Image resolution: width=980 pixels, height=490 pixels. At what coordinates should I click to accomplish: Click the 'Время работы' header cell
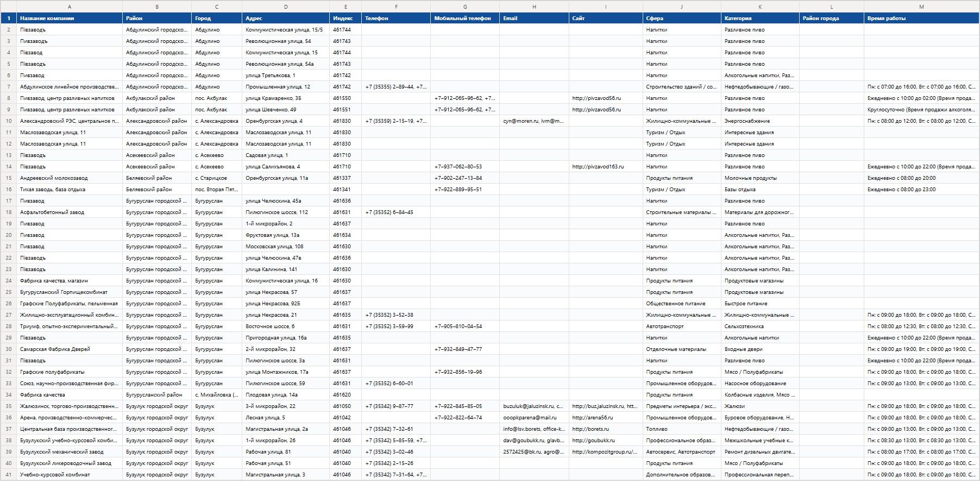pos(921,18)
